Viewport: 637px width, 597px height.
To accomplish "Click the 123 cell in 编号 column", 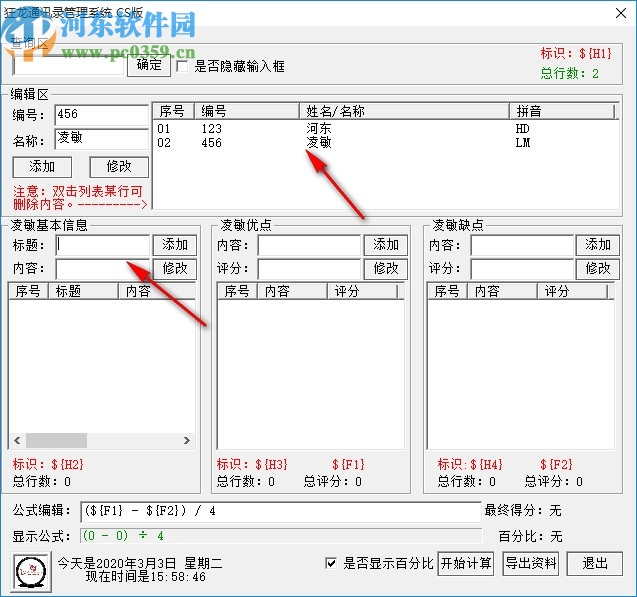I will pos(212,129).
